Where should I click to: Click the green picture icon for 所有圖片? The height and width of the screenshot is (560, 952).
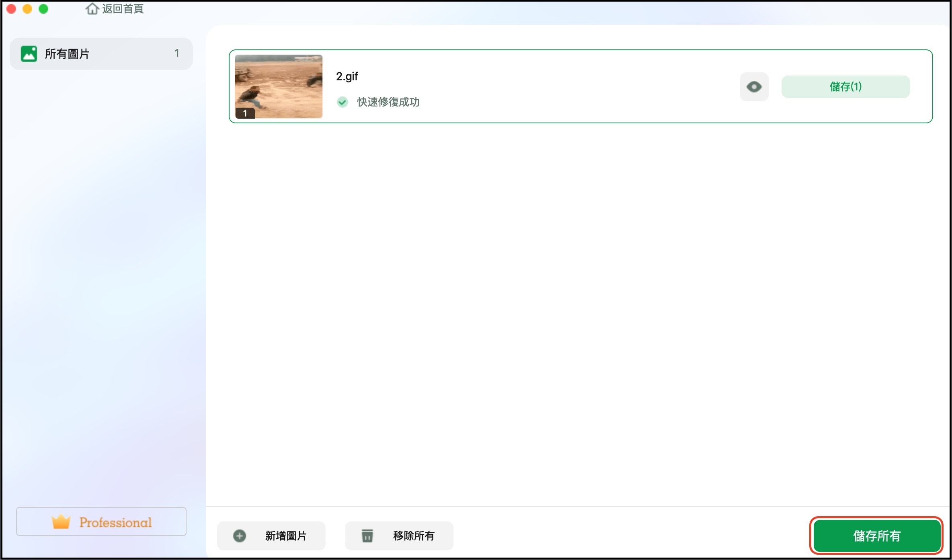tap(29, 53)
